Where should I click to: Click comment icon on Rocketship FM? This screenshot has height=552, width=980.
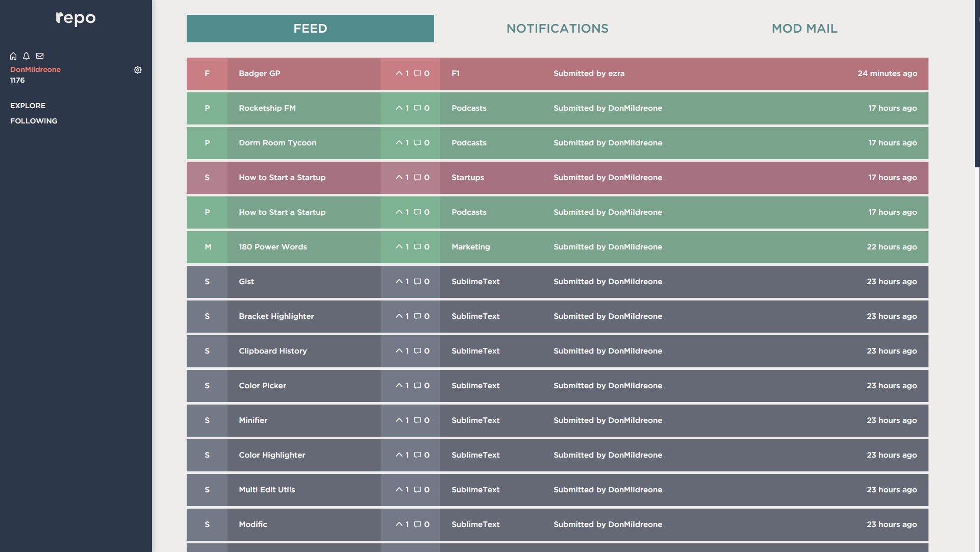pos(417,108)
